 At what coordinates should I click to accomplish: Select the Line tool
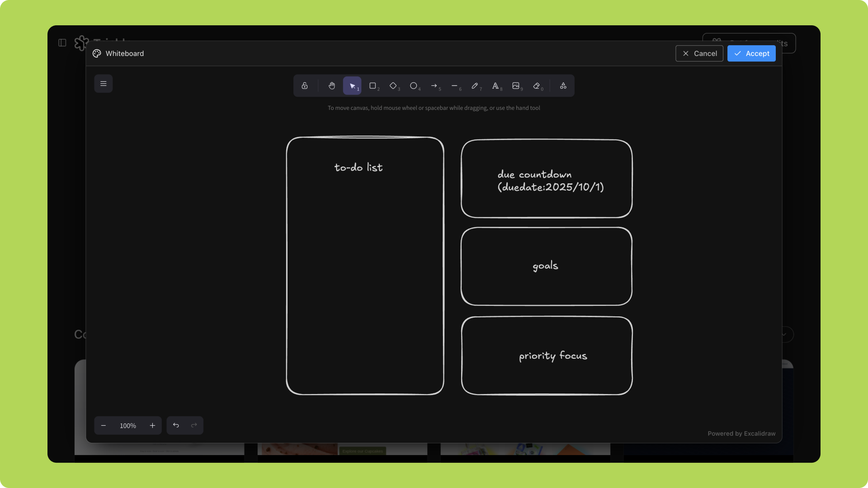[454, 86]
